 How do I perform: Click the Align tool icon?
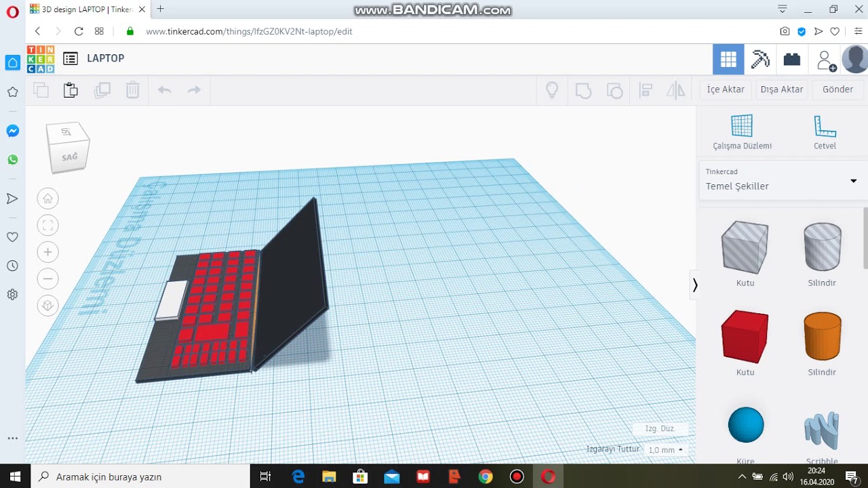click(x=646, y=90)
